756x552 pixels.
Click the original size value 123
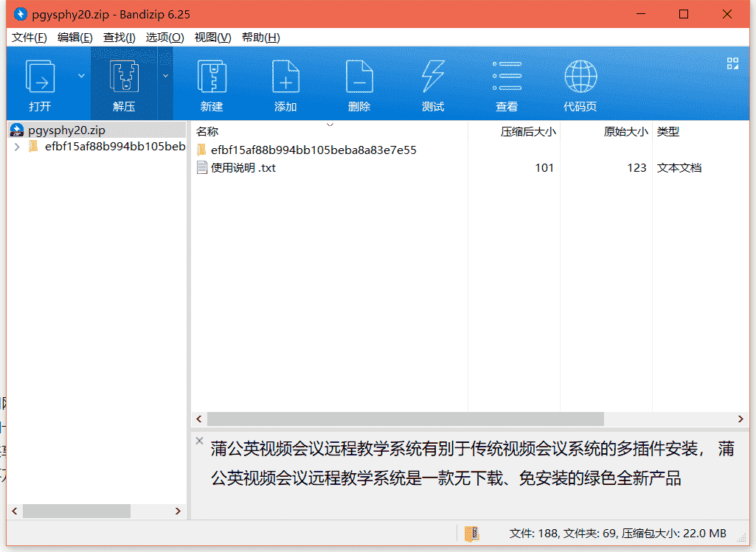(637, 167)
